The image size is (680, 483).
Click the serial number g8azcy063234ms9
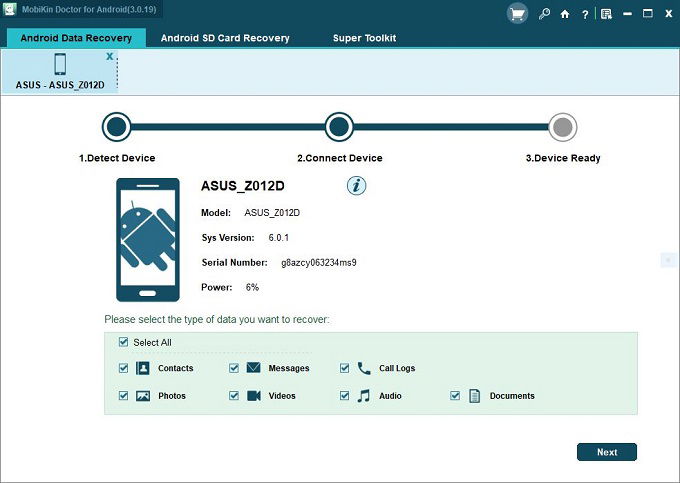click(x=319, y=263)
